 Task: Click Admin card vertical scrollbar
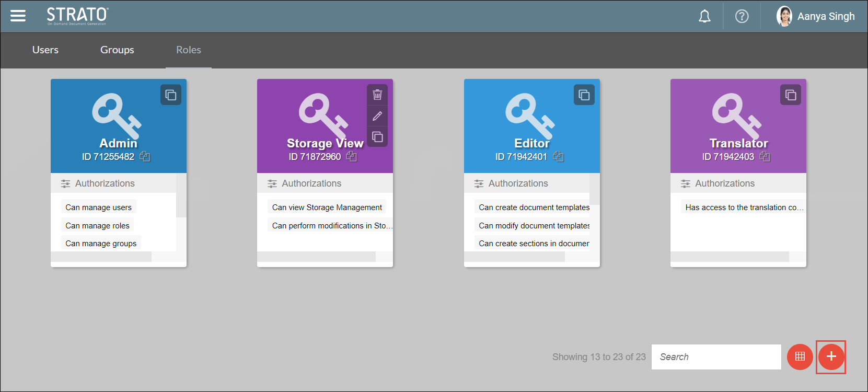click(181, 196)
